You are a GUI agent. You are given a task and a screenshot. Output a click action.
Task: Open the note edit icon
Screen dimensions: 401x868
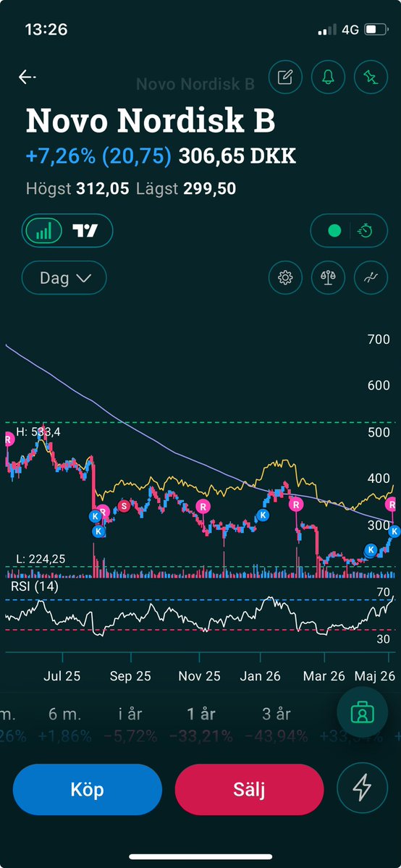coord(285,77)
